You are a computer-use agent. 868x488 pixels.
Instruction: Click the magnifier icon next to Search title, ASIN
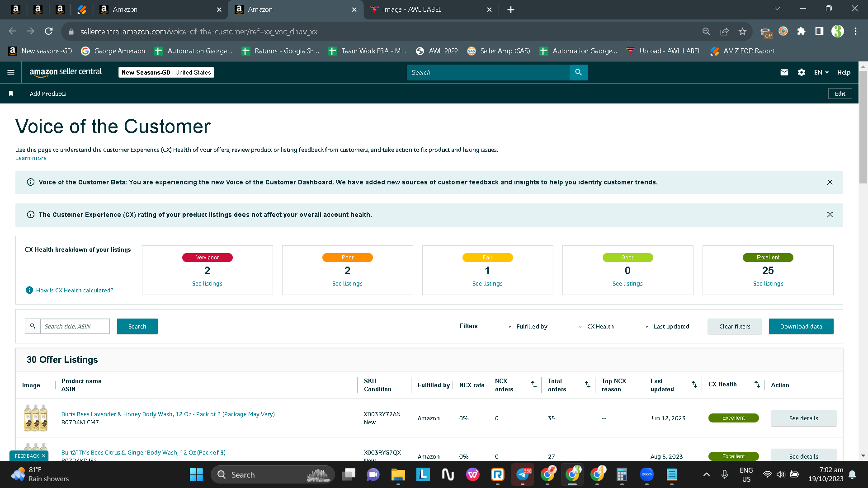[33, 326]
